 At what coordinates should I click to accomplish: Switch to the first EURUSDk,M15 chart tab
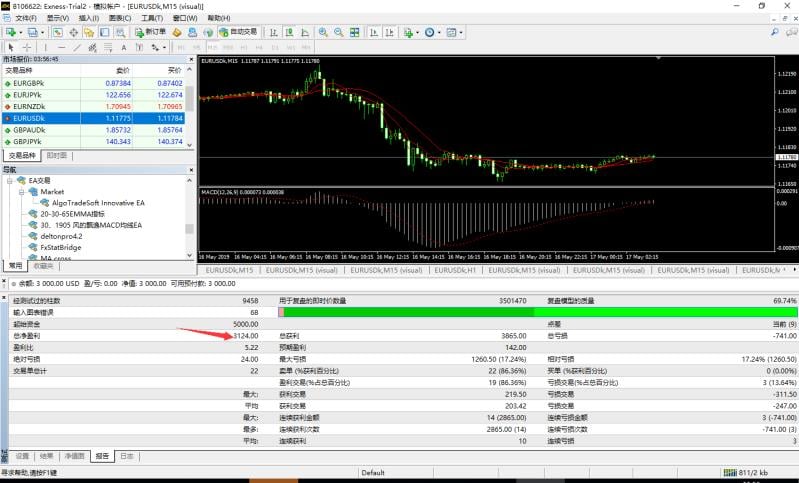229,270
